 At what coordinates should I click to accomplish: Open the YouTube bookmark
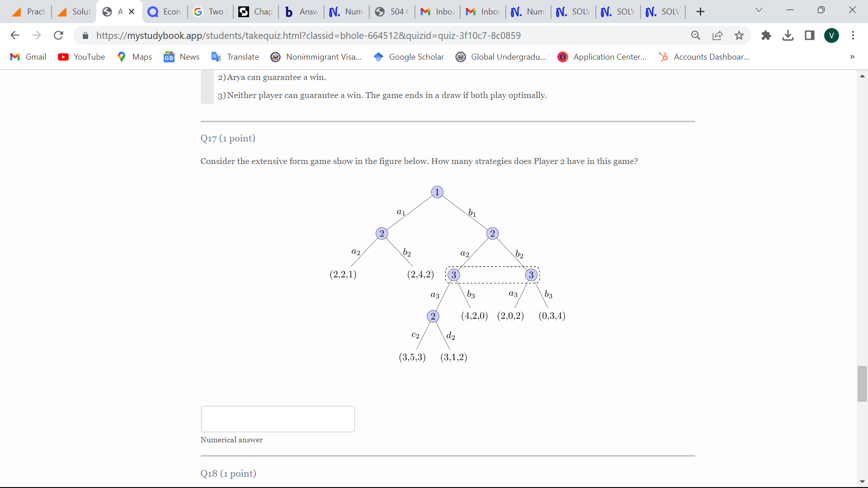81,57
